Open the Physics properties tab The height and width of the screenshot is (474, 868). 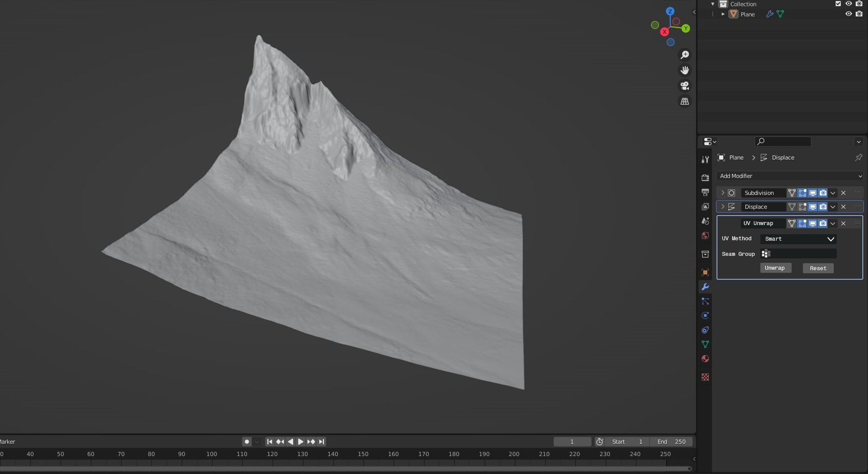pos(705,315)
